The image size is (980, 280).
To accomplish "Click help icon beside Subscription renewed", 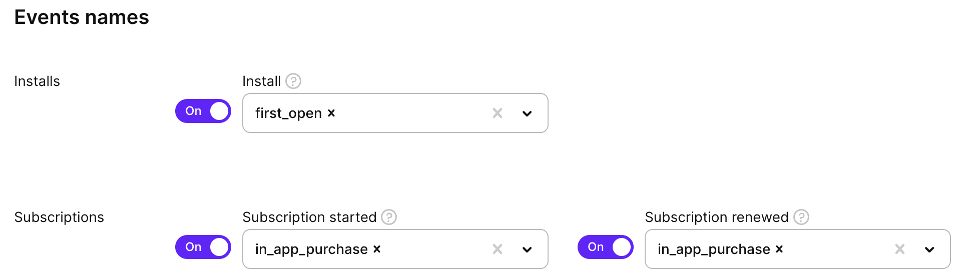I will point(801,217).
